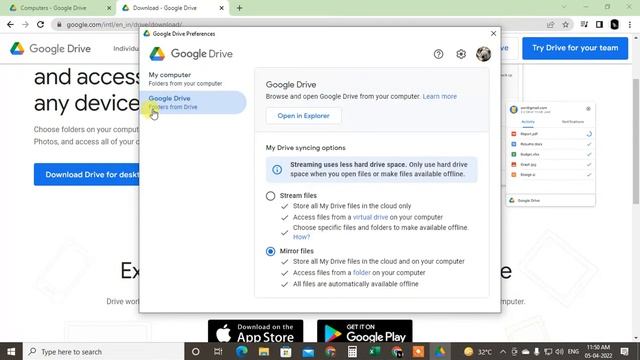The width and height of the screenshot is (640, 360).
Task: Go forward in browser history
Action: (x=25, y=24)
